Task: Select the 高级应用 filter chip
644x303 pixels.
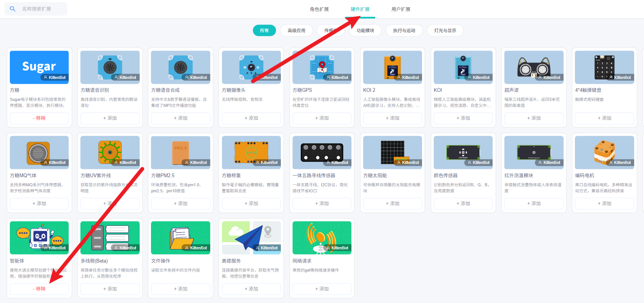Action: pos(296,31)
